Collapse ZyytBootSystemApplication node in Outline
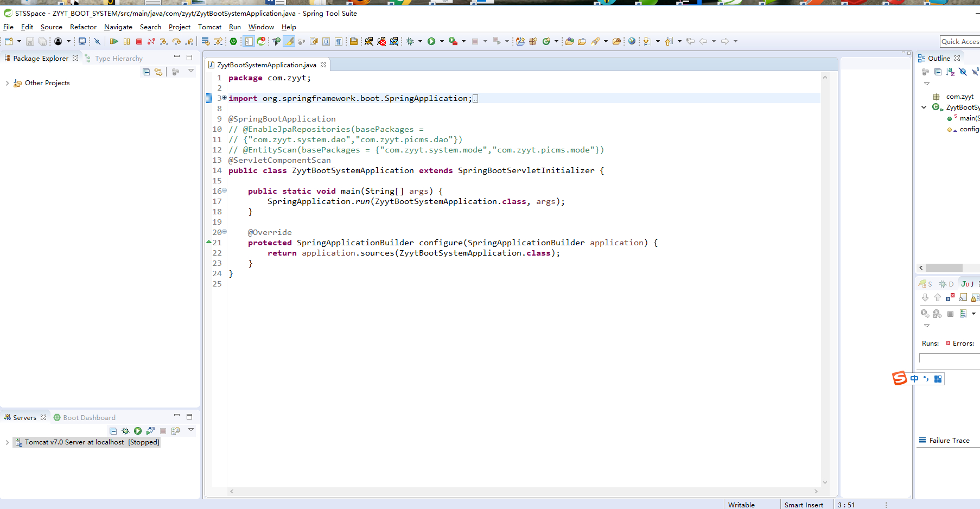The height and width of the screenshot is (509, 980). (924, 107)
